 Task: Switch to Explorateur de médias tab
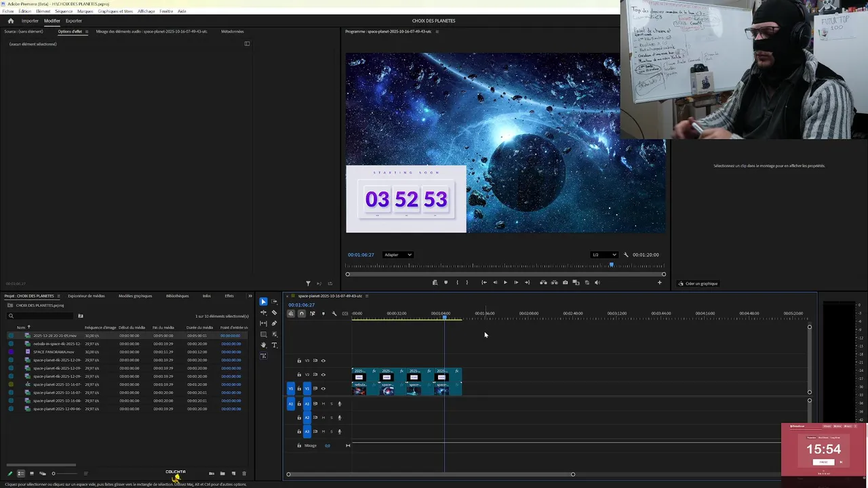[86, 296]
